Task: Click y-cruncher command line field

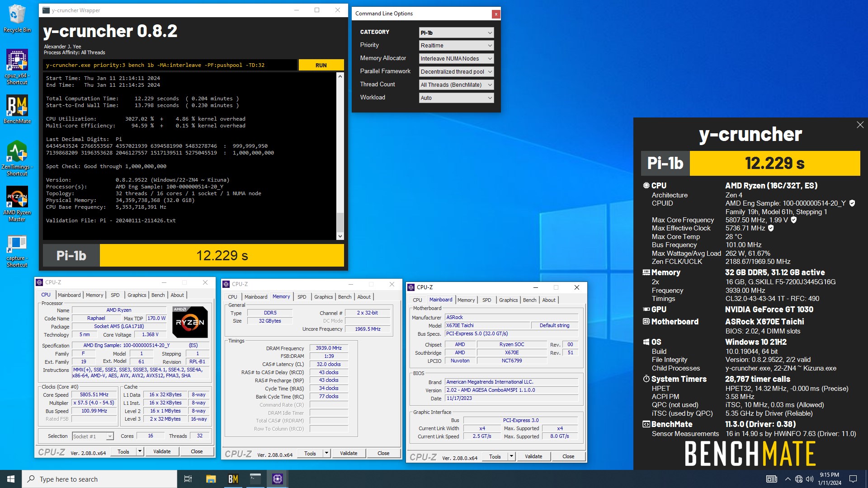Action: pyautogui.click(x=170, y=66)
